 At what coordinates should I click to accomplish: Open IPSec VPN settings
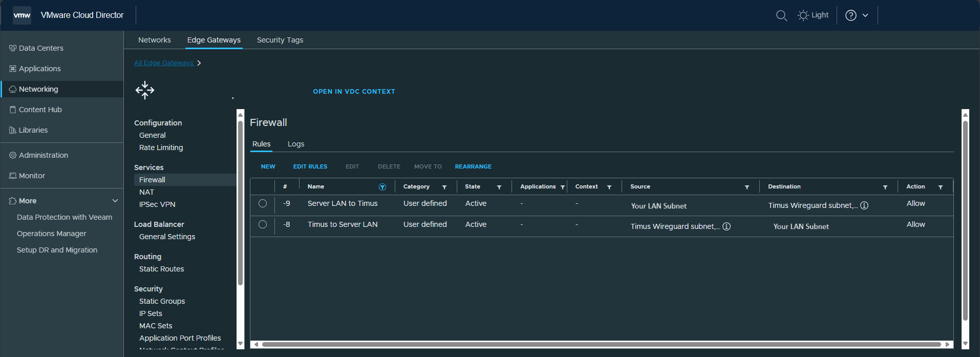(x=157, y=204)
